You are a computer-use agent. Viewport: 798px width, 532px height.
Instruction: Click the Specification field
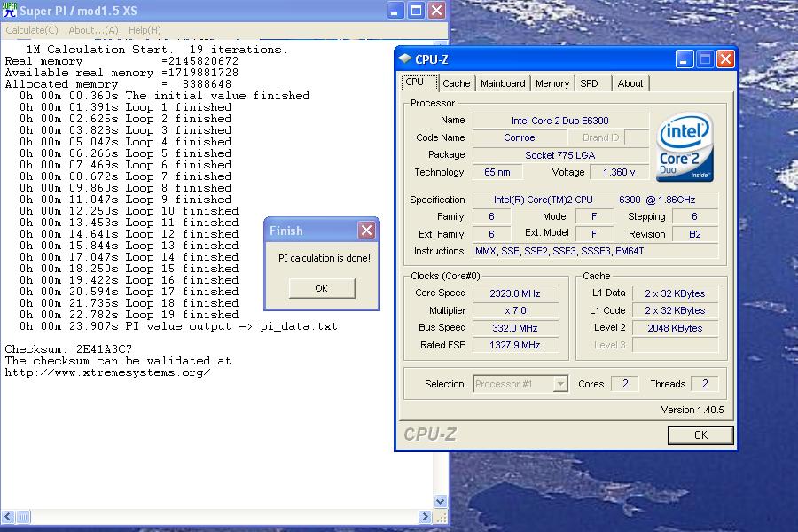click(595, 199)
